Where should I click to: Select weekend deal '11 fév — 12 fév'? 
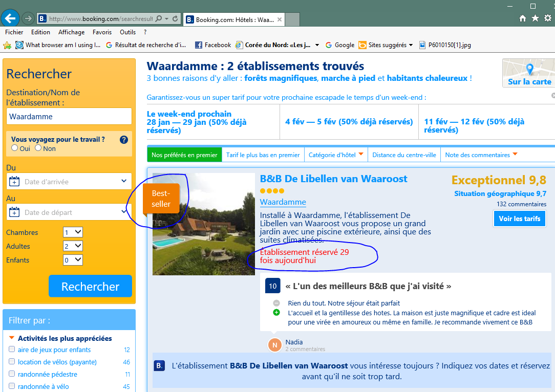click(474, 125)
